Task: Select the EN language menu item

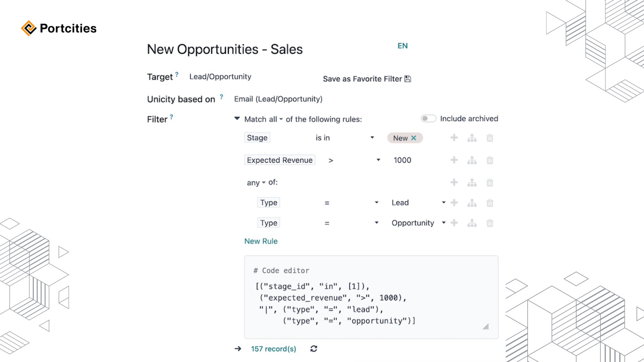Action: (402, 46)
